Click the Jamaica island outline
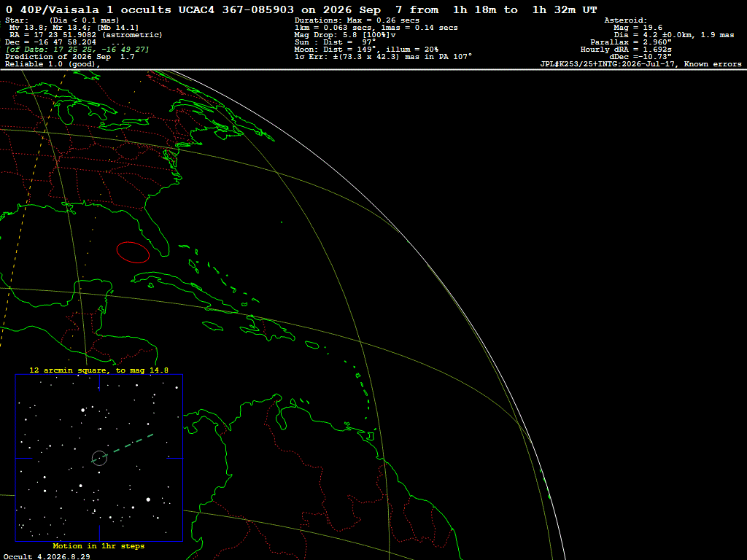Image resolution: width=747 pixels, height=560 pixels. 213,326
